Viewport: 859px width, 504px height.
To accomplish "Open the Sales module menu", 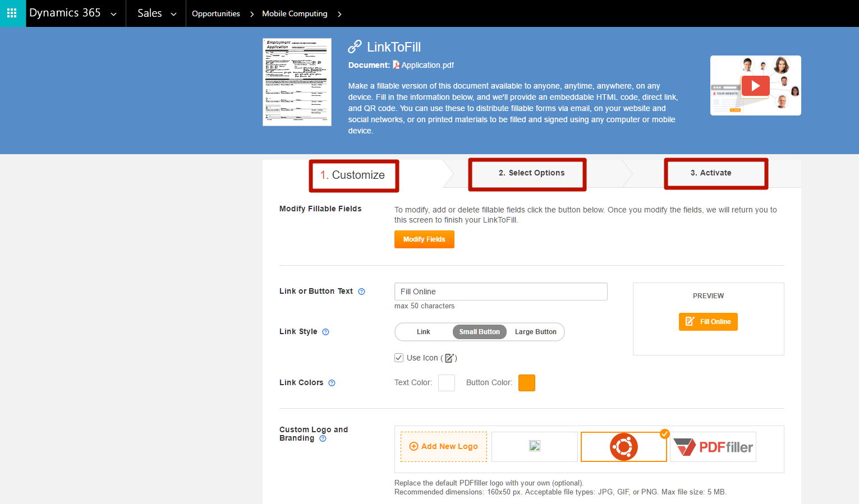I will coord(150,13).
